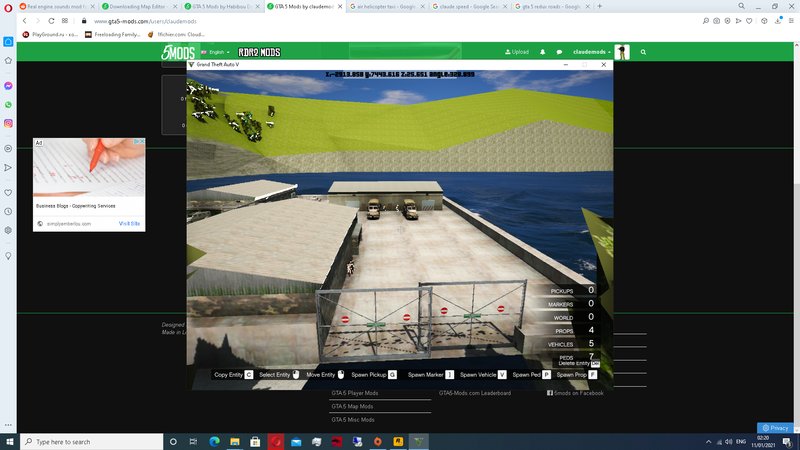Click the ad image thumbnail
800x450 pixels.
tap(89, 167)
